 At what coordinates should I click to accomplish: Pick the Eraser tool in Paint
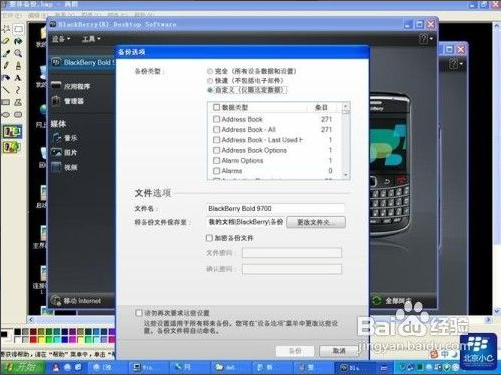click(x=6, y=41)
